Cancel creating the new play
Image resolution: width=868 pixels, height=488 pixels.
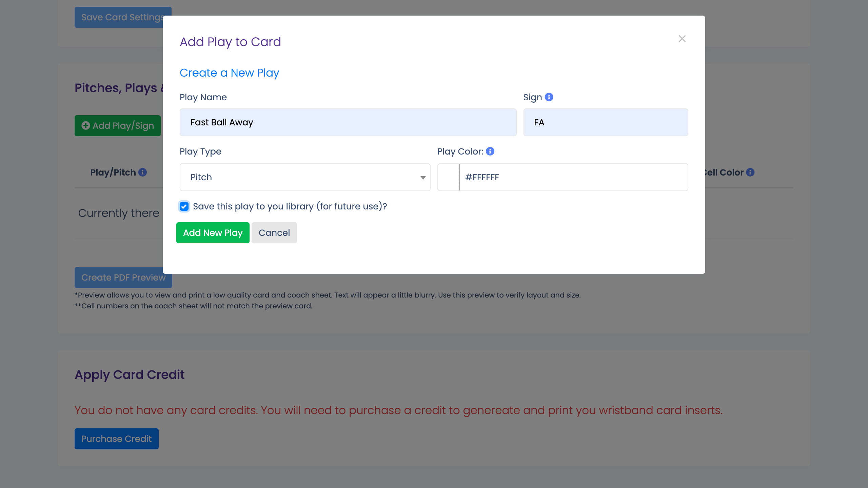[274, 233]
